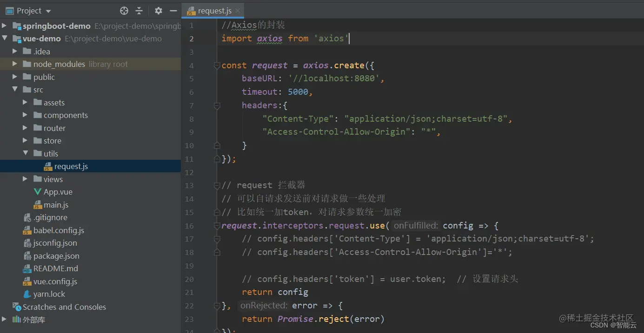This screenshot has height=333, width=644.
Task: Expand the 外部库 external libraries node
Action: 5,320
